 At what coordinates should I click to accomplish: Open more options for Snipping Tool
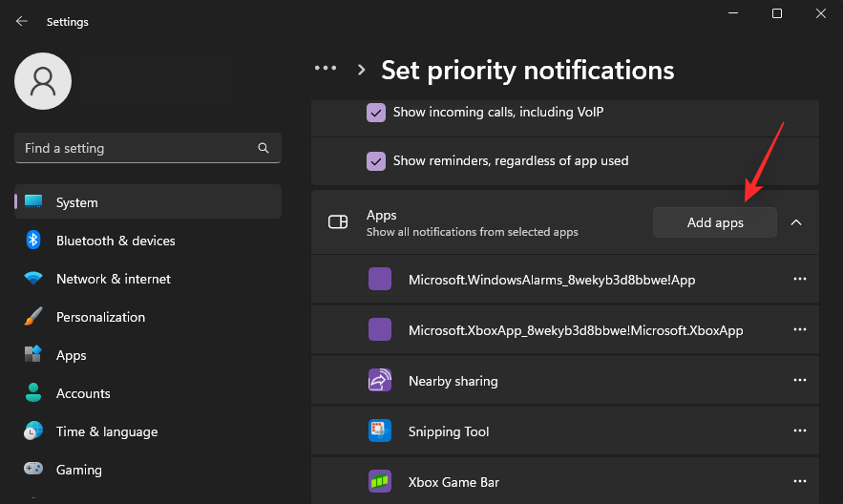pyautogui.click(x=800, y=431)
